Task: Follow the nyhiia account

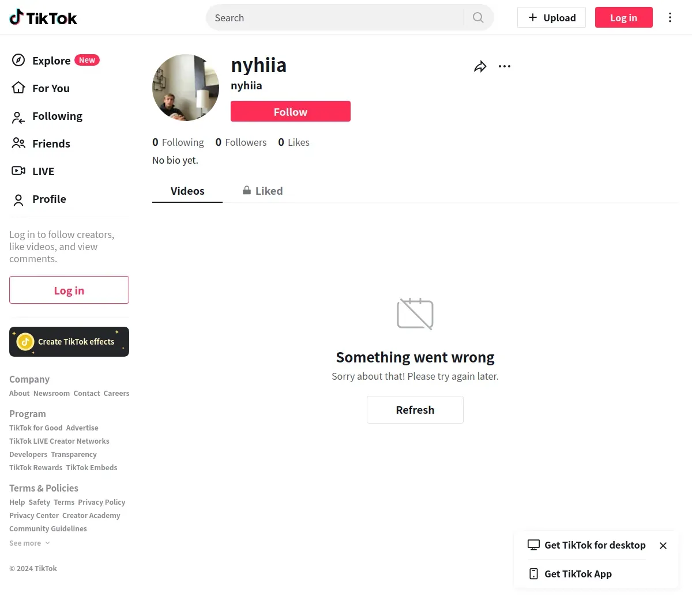Action: (x=290, y=112)
